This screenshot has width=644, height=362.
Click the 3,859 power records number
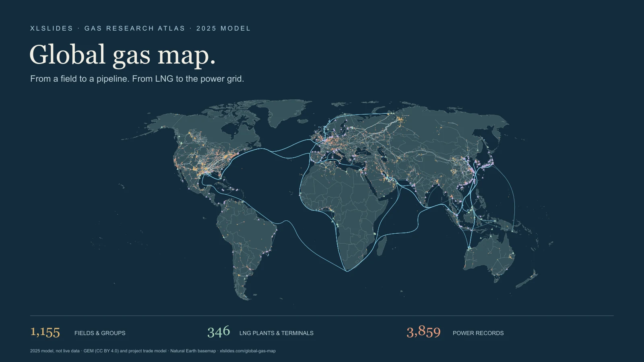pyautogui.click(x=423, y=332)
